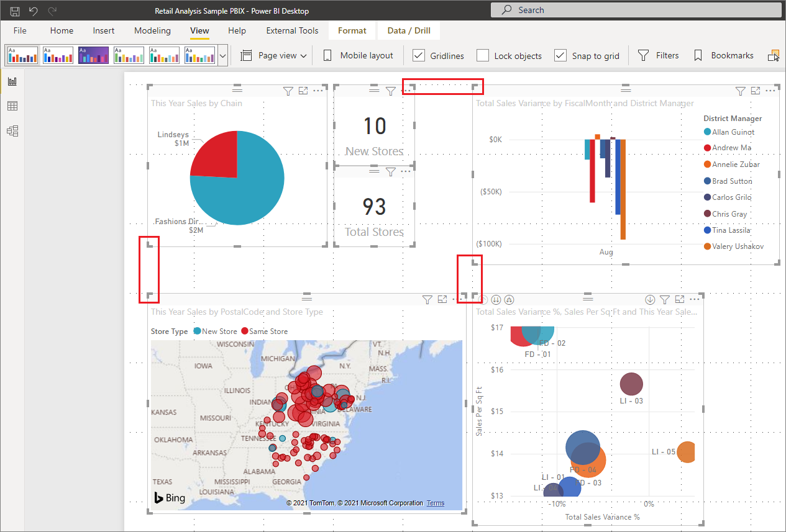The width and height of the screenshot is (786, 532).
Task: Open Focus mode on variance bar chart
Action: click(756, 91)
